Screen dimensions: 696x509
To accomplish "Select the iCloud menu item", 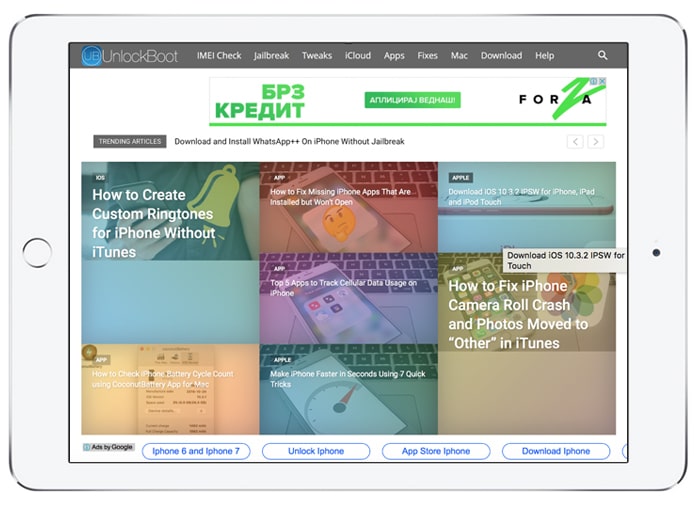I will [x=358, y=55].
